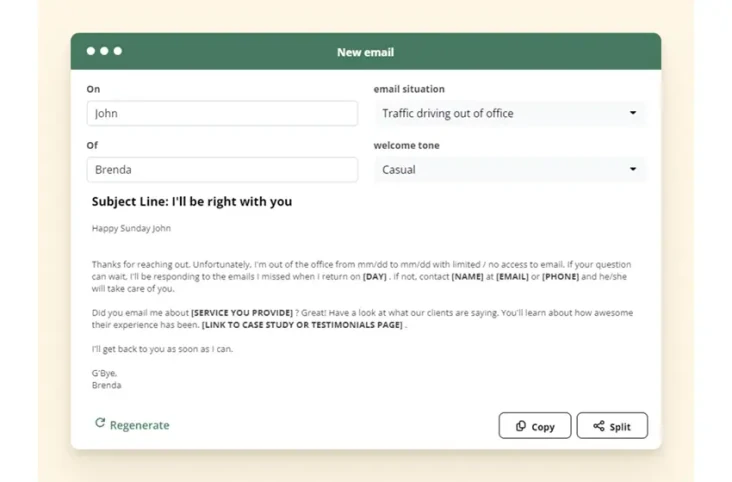732x482 pixels.
Task: Click the Copy button
Action: (535, 425)
